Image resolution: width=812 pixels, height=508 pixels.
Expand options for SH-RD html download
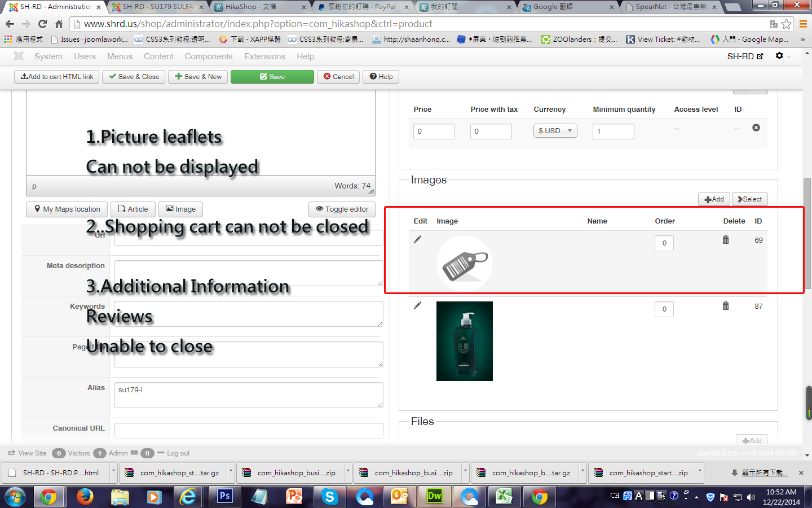pos(113,472)
